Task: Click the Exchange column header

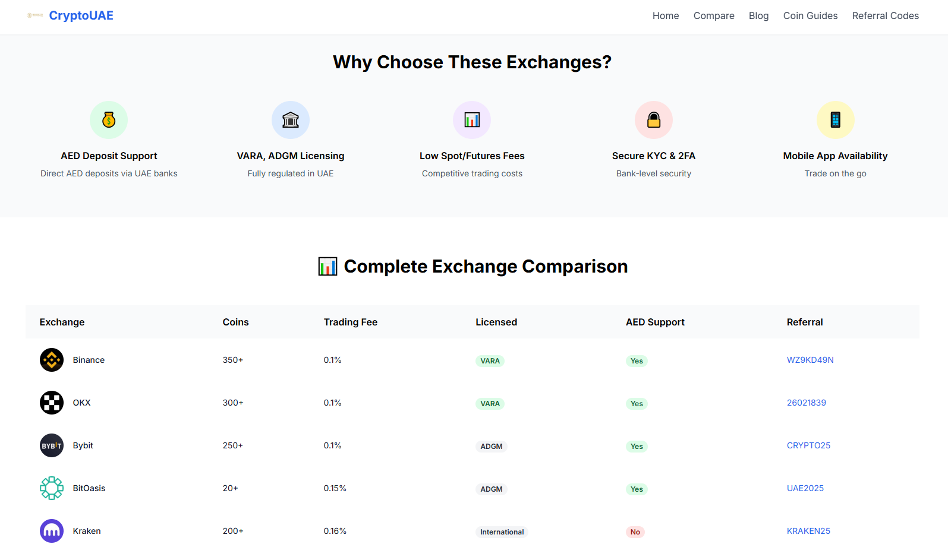Action: tap(62, 322)
